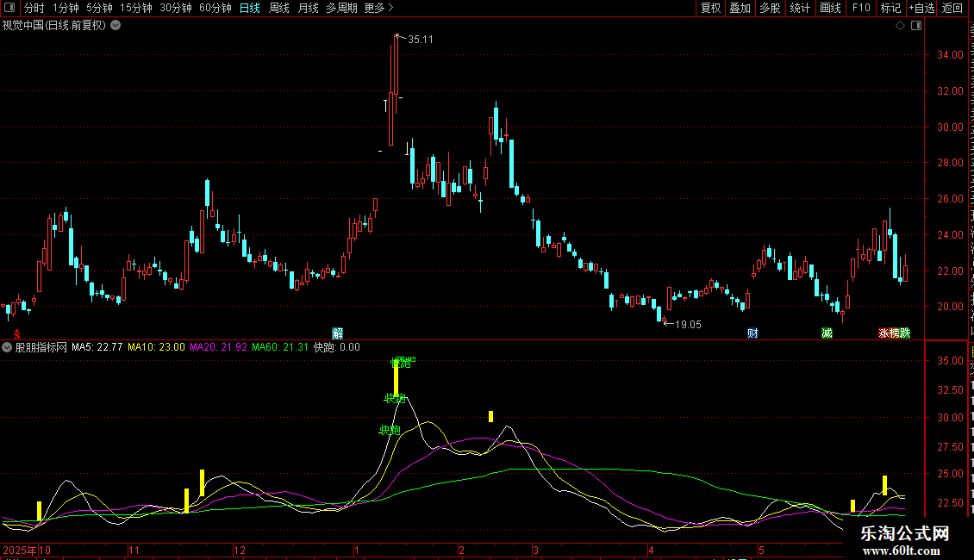Click the MA20: 21.92 value
This screenshot has height=560, width=974.
[x=218, y=347]
